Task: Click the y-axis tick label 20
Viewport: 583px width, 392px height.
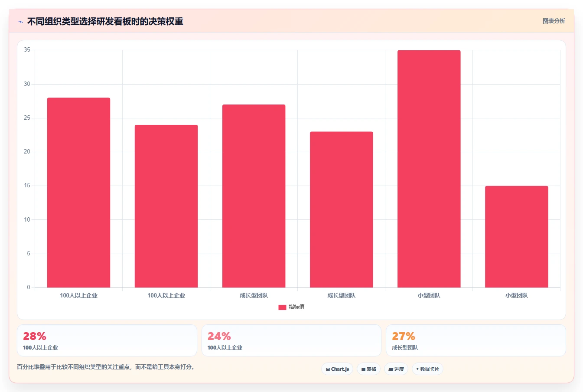Action: [27, 152]
